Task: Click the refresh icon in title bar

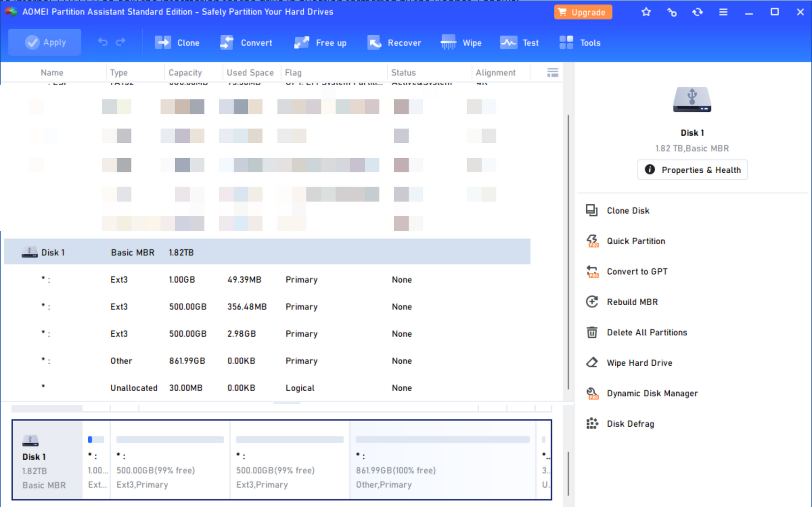Action: [x=697, y=12]
